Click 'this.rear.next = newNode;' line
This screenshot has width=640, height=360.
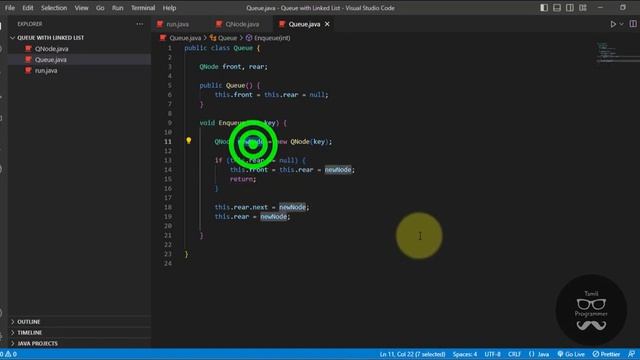coord(262,207)
